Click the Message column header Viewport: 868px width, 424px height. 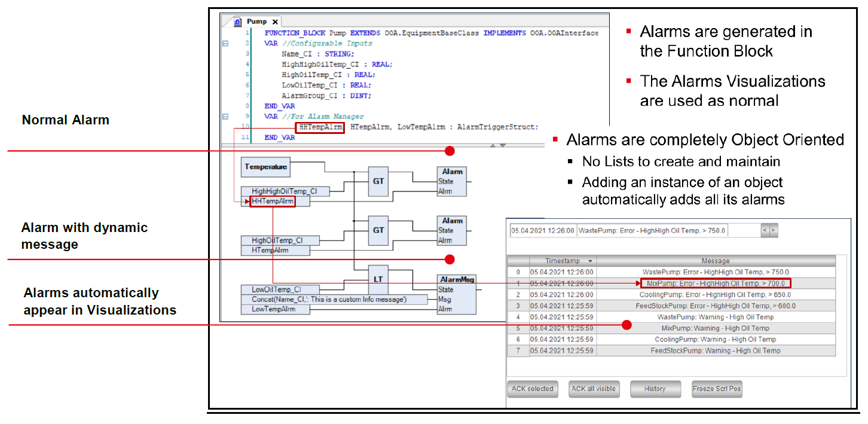[x=715, y=261]
